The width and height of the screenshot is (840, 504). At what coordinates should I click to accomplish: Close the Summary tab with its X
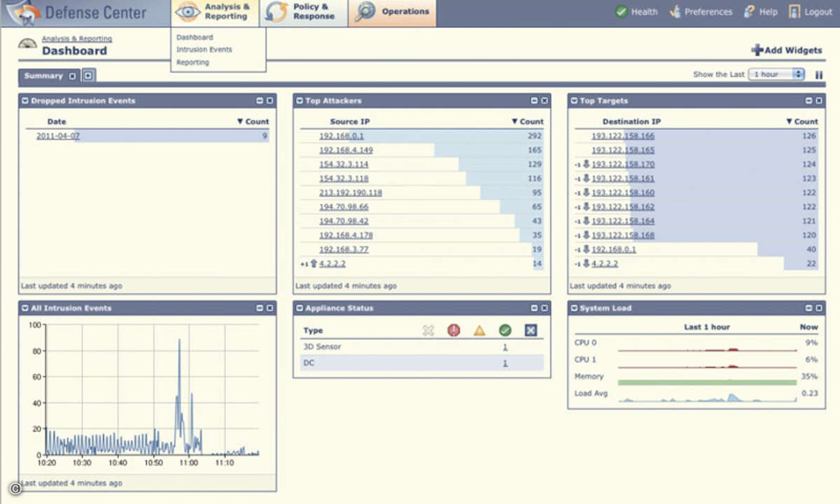coord(73,76)
